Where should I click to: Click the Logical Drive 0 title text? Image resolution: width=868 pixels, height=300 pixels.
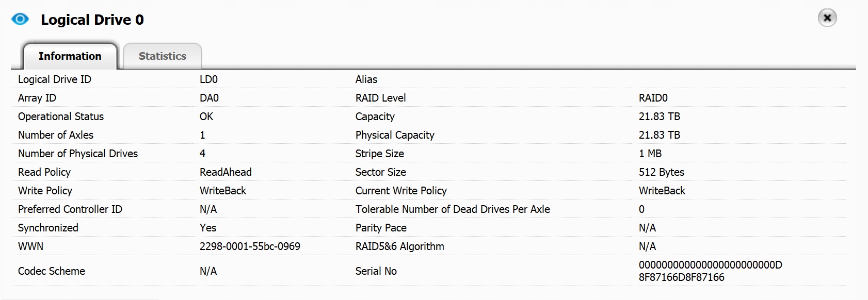point(92,20)
